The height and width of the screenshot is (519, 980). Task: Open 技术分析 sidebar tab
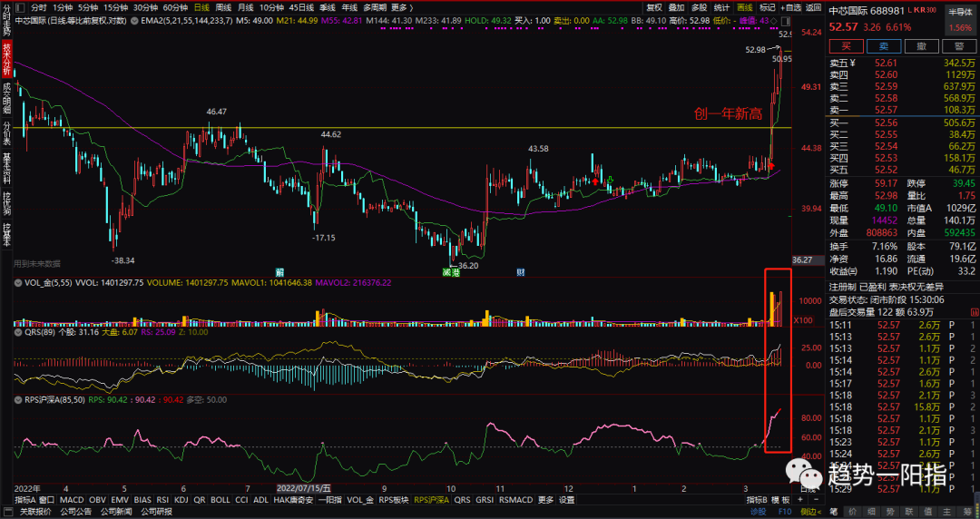pos(6,59)
